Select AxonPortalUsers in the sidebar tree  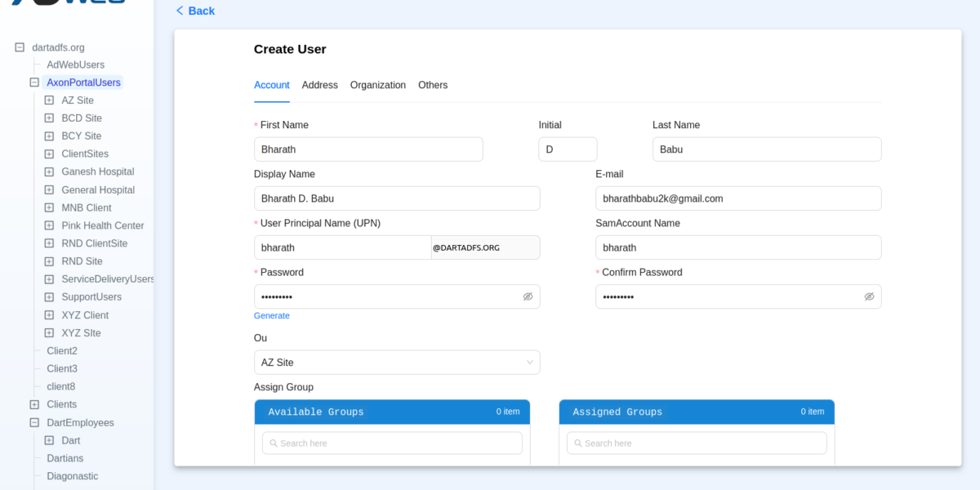click(84, 82)
